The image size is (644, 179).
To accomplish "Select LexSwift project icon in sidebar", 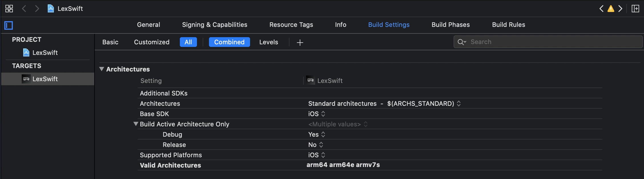I will [26, 53].
